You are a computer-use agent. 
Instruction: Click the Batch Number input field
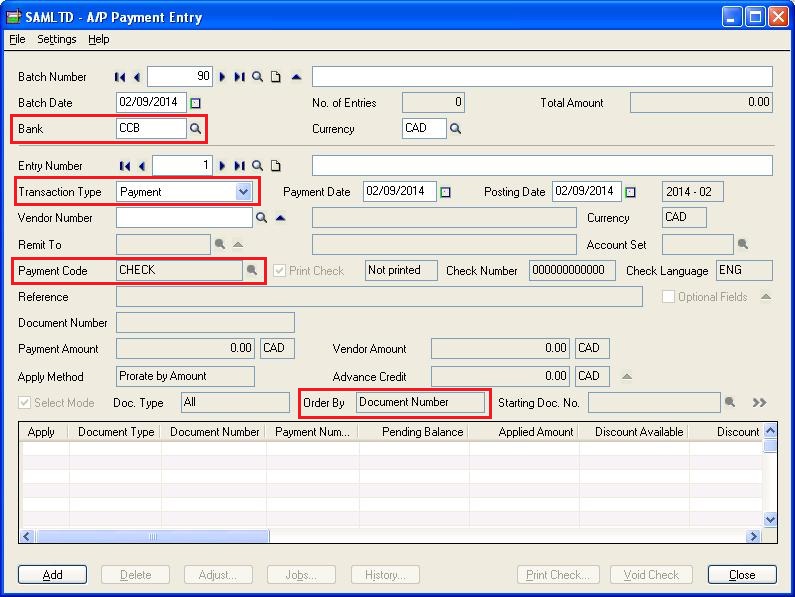point(180,77)
